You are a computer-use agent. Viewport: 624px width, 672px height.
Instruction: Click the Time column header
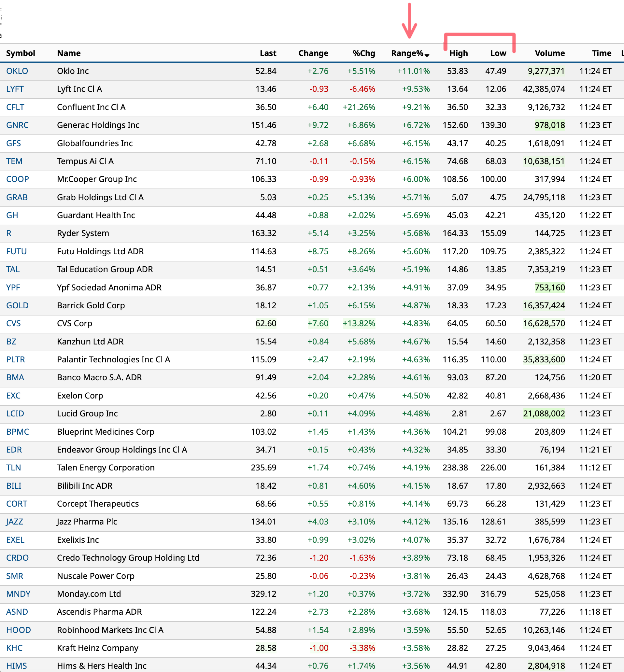(602, 53)
